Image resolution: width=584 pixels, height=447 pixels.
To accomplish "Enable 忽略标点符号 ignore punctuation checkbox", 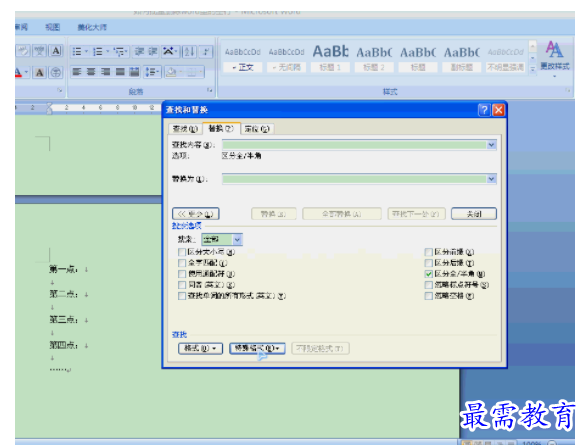I will coord(428,285).
